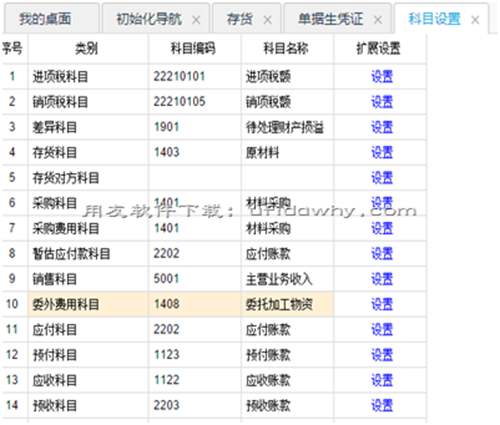
Task: Click the 原材料 name cell
Action: pos(287,153)
